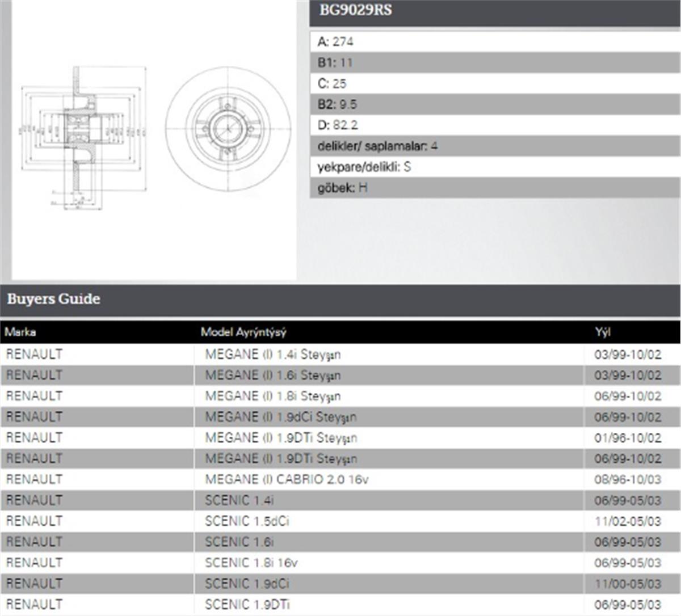Image resolution: width=681 pixels, height=616 pixels.
Task: Click the 'Model Ayrýntýsý' column header
Action: pos(243,332)
